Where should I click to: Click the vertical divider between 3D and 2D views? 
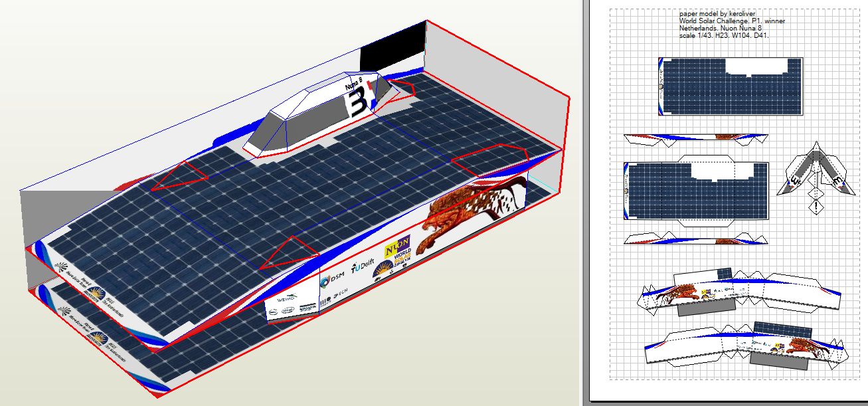(x=582, y=199)
